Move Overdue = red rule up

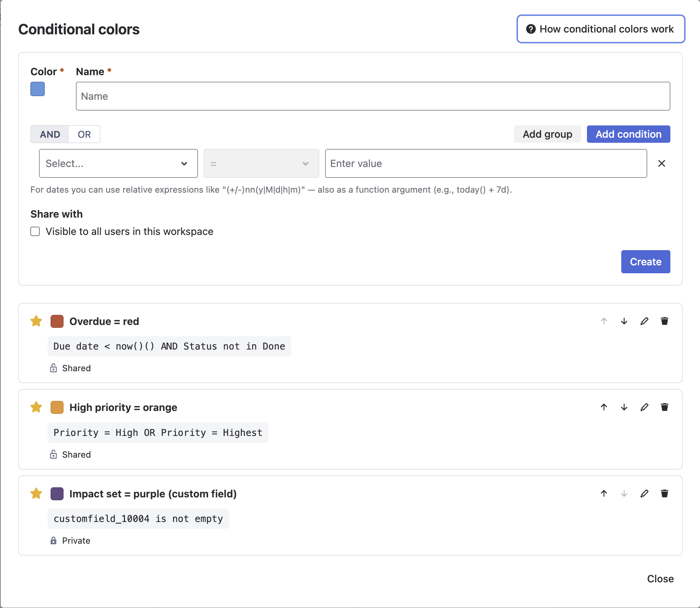coord(604,321)
